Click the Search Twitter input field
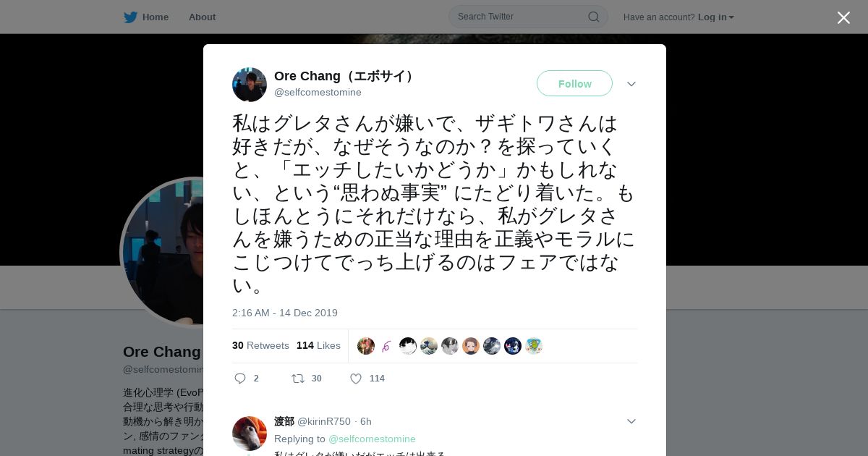868x456 pixels. (x=521, y=17)
